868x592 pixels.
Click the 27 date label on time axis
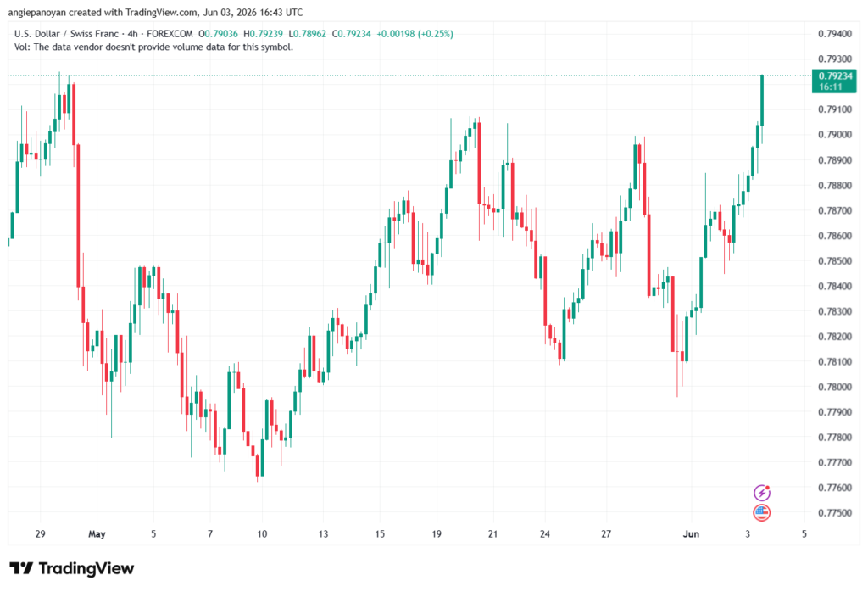click(606, 533)
